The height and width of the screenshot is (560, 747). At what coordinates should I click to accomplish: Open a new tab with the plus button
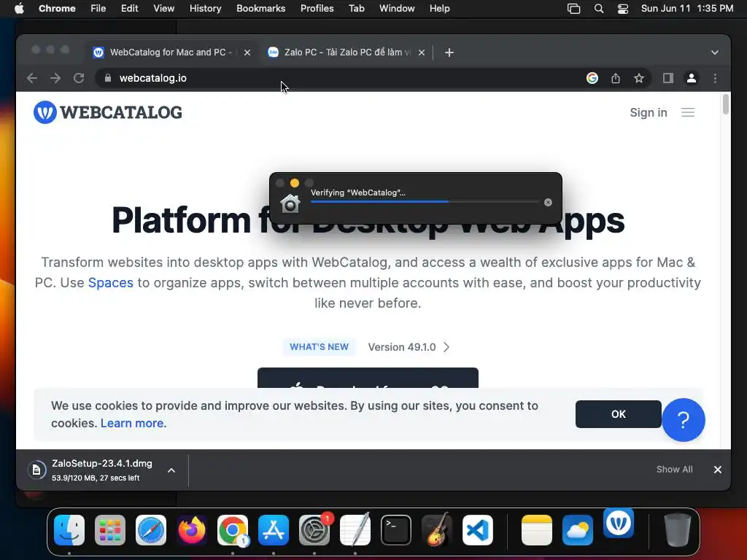[449, 52]
